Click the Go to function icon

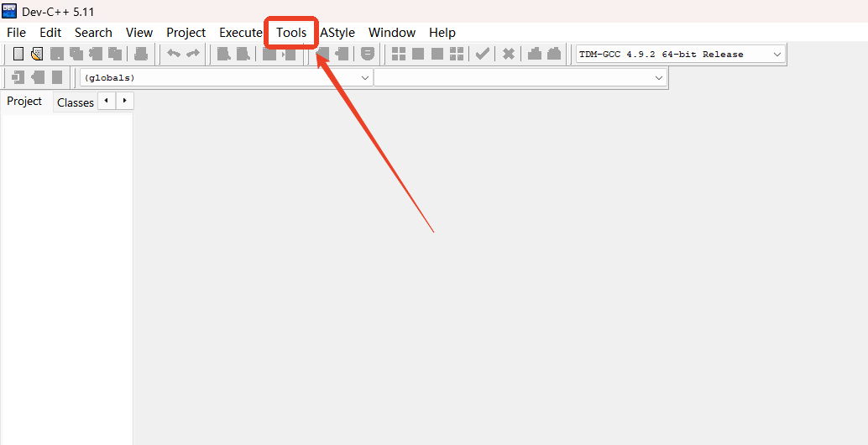click(269, 54)
